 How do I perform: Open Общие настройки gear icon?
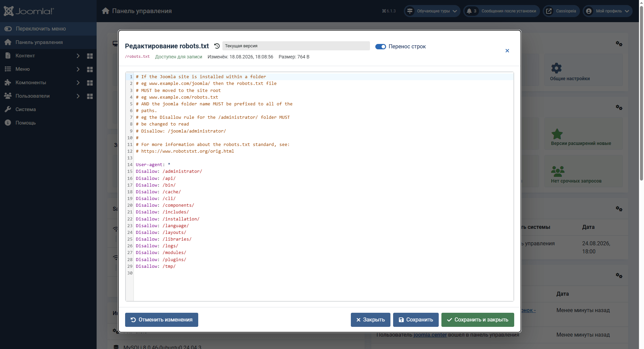[556, 68]
